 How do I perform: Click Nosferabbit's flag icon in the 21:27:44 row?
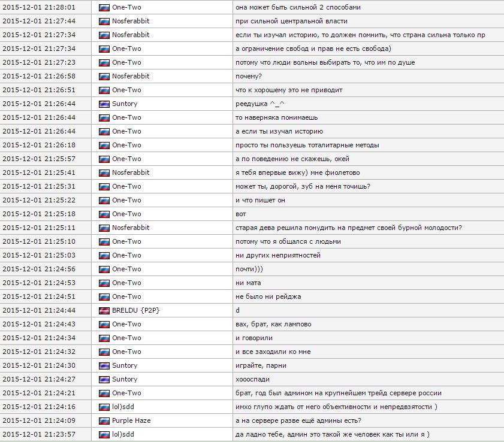(104, 21)
